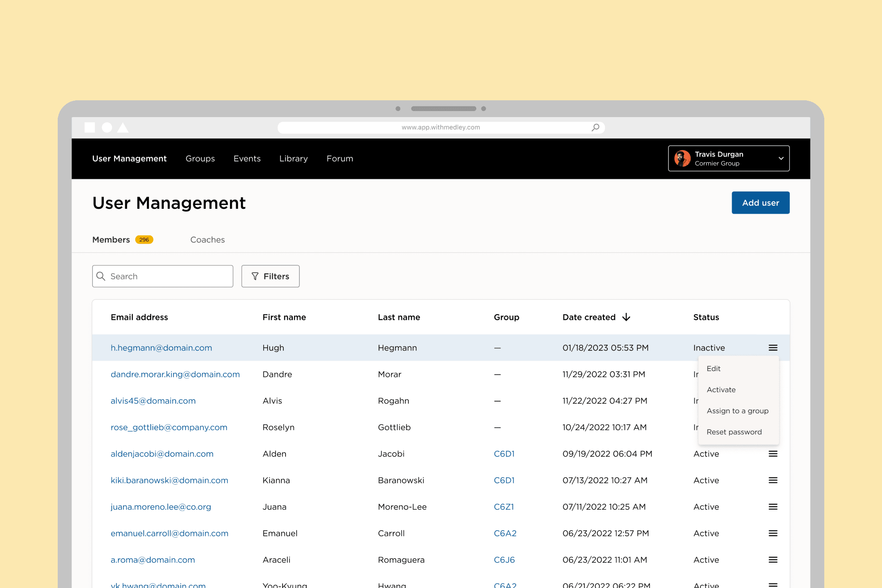Screen dimensions: 882x588
Task: Click the filter icon next to Filters button
Action: pyautogui.click(x=255, y=275)
